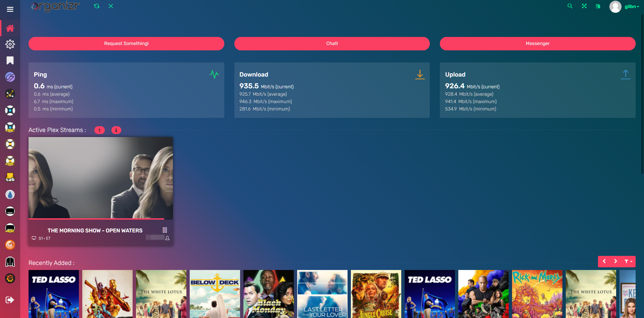Click the user avatar image
Image resolution: width=644 pixels, height=318 pixels.
tap(615, 7)
